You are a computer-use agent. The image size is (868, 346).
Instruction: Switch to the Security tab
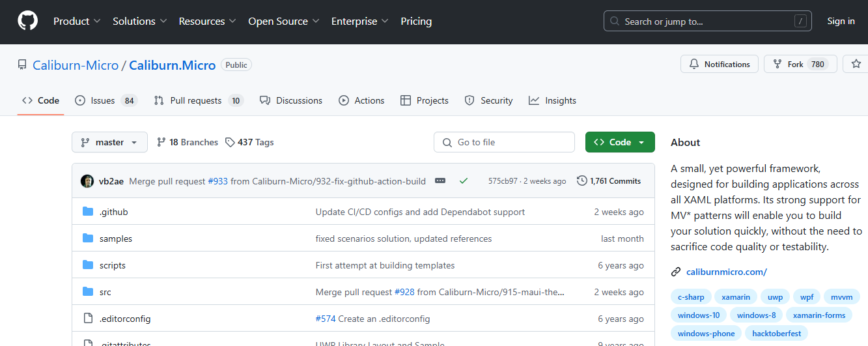[x=488, y=100]
